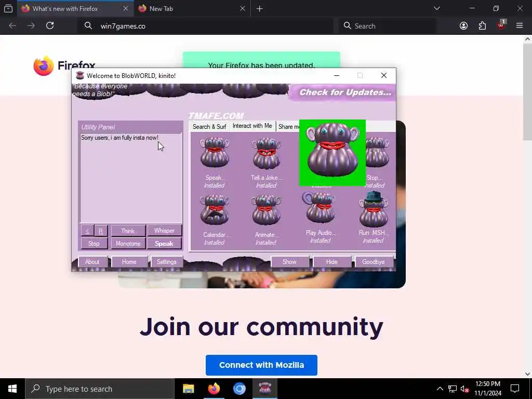
Task: Click the BlobWORLD title bar icon
Action: tap(80, 75)
